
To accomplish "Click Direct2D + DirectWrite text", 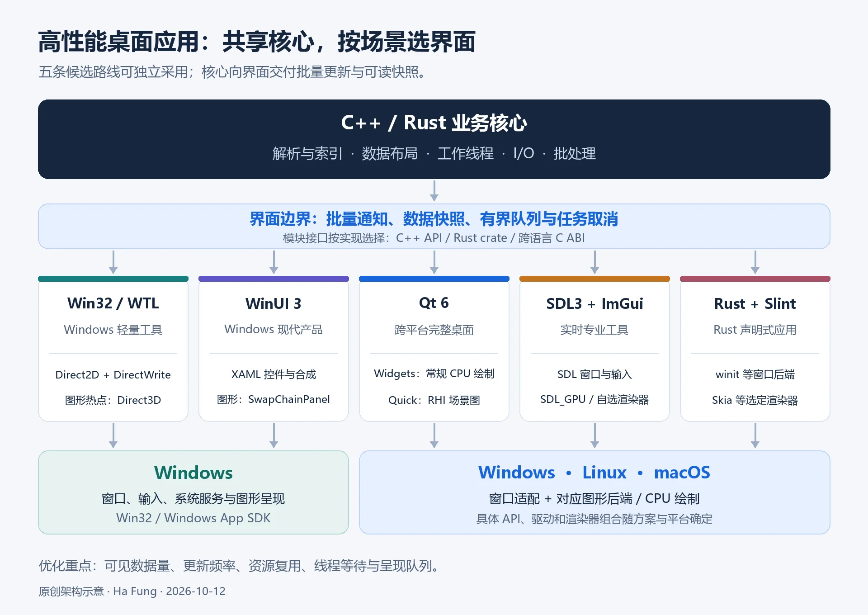I will point(113,374).
